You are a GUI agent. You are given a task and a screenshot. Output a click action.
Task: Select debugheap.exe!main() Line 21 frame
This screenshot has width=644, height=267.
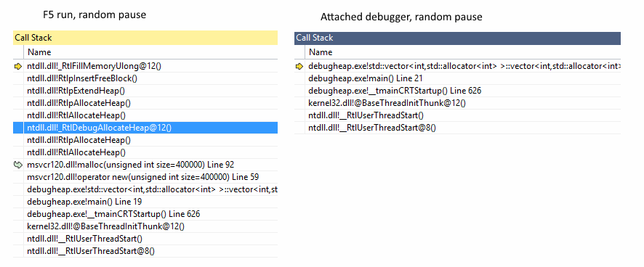click(457, 78)
